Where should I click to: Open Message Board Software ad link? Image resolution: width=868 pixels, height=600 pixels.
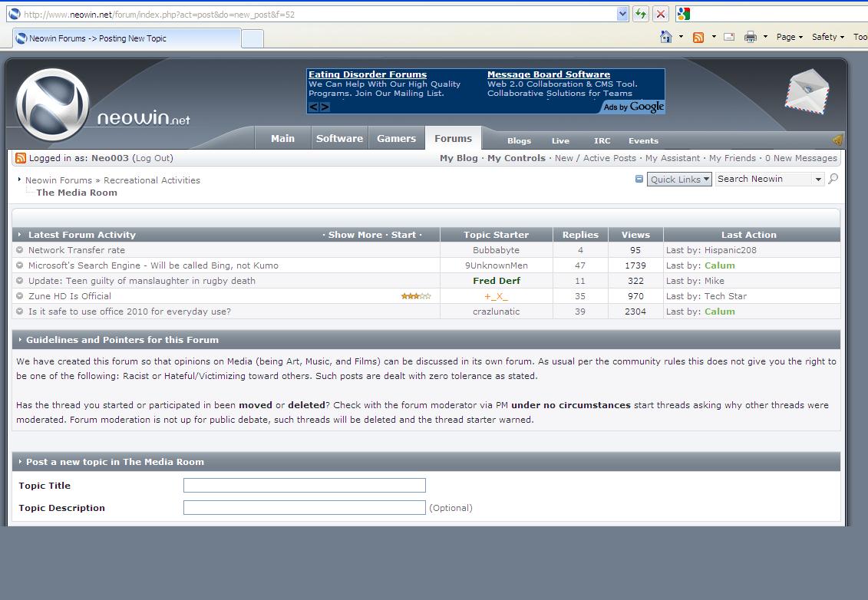[x=549, y=74]
